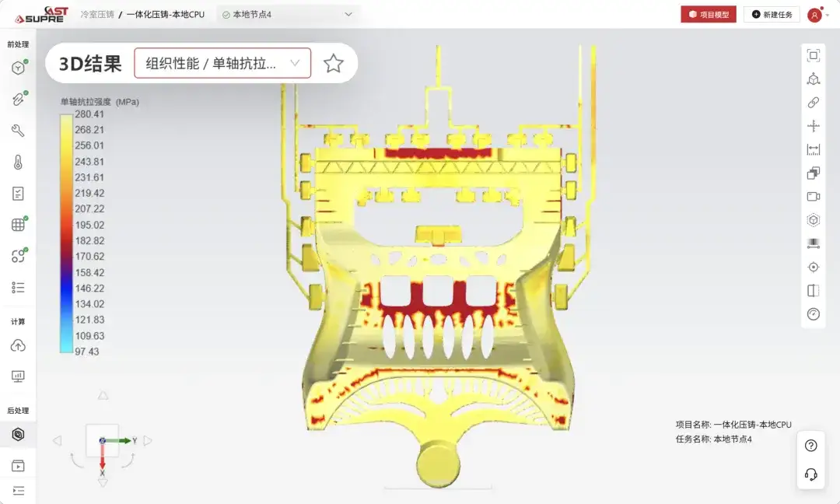The height and width of the screenshot is (504, 840).
Task: Open the paperclip step in the left sidebar
Action: tap(18, 99)
